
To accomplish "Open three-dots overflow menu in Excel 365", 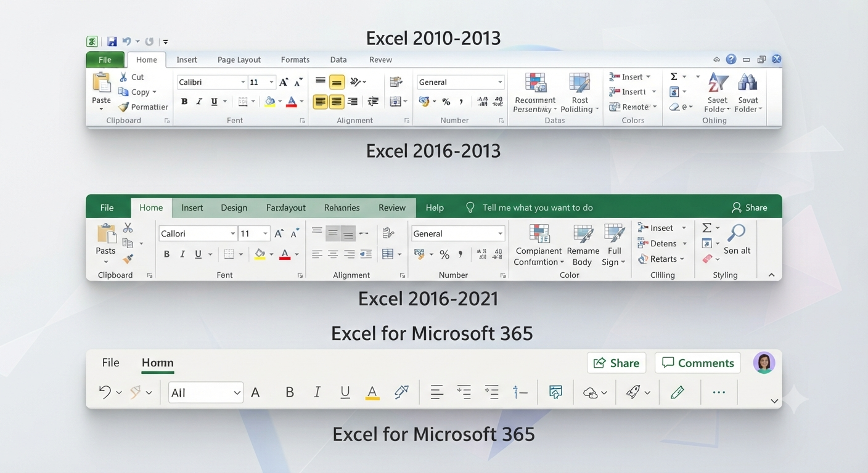I will click(x=719, y=392).
